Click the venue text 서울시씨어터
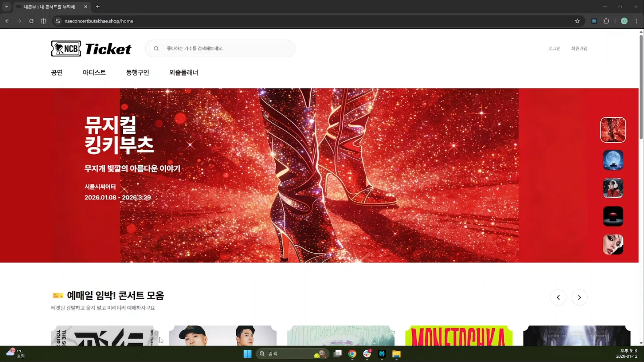644x362 pixels. tap(100, 187)
